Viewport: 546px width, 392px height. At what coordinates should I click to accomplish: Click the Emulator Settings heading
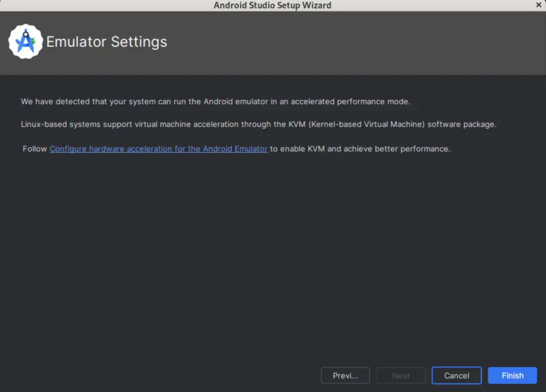coord(107,42)
